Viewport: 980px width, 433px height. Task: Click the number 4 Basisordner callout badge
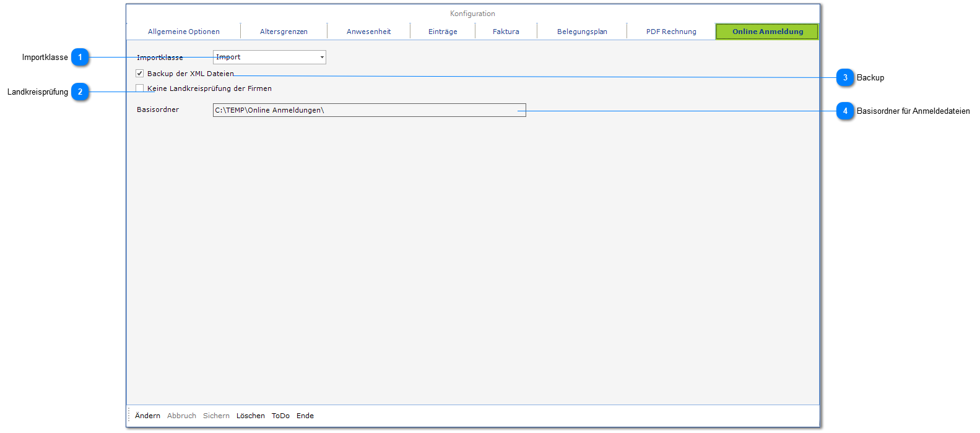(845, 111)
